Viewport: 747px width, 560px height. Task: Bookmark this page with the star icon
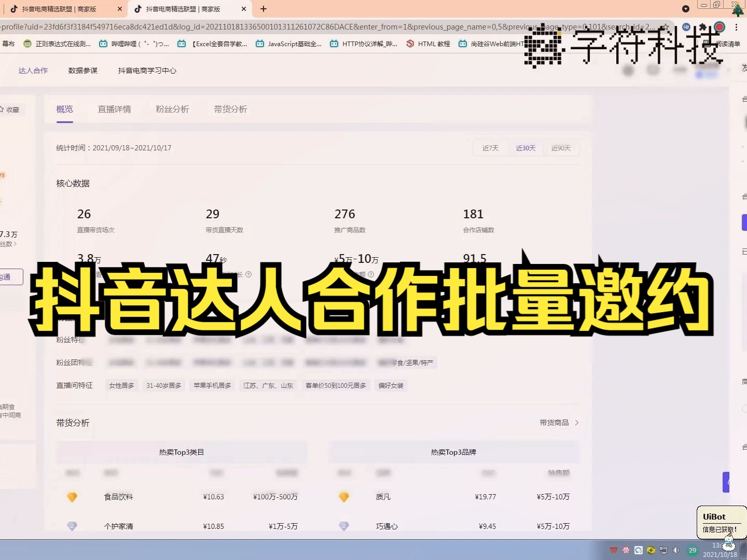pos(666,27)
